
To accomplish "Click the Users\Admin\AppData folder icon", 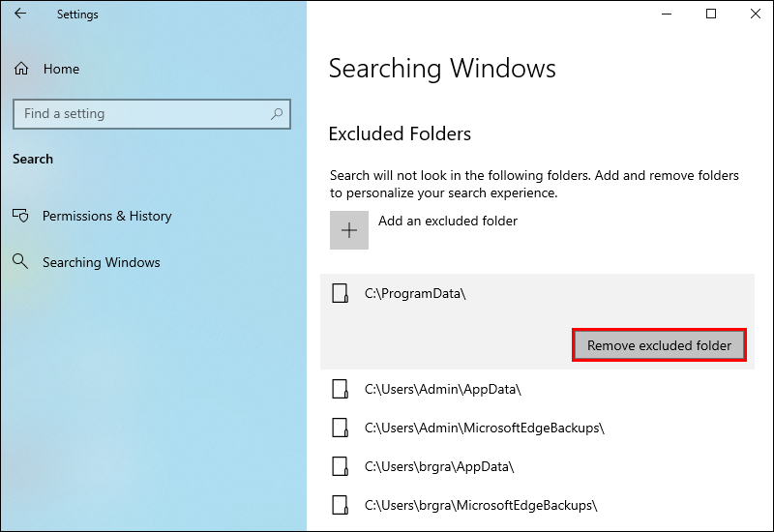I will [340, 389].
